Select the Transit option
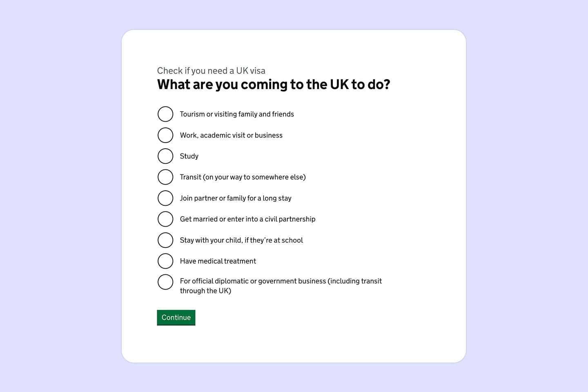The height and width of the screenshot is (392, 588). [165, 177]
